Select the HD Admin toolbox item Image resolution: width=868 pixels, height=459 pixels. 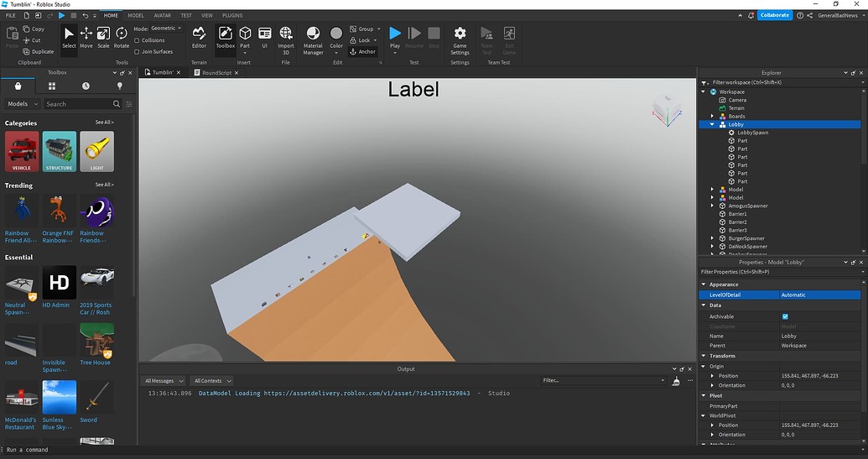point(60,287)
